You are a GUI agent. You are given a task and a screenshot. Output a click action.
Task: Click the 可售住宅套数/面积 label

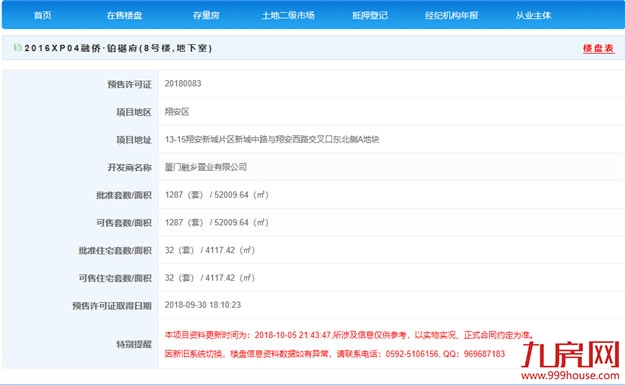pyautogui.click(x=115, y=278)
